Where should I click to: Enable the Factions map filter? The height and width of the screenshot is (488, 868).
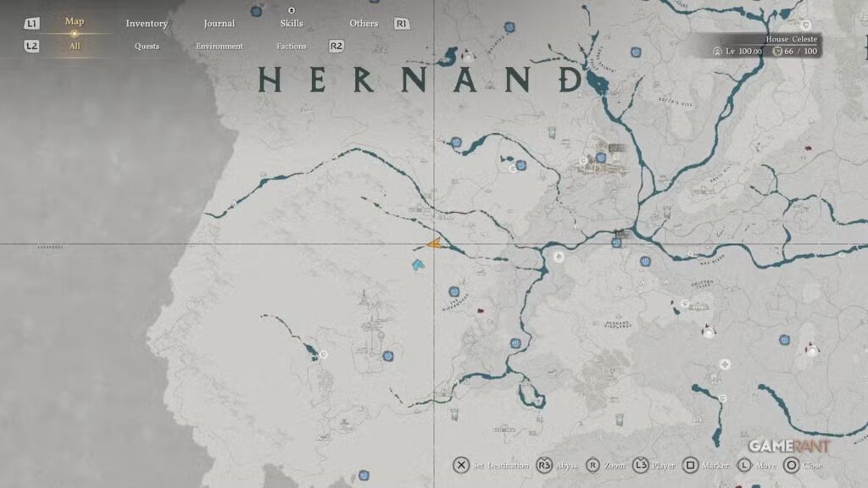(291, 47)
